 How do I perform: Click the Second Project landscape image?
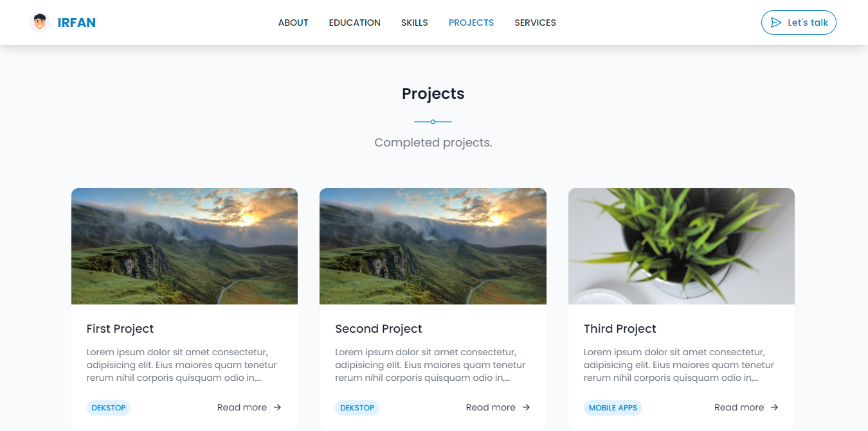433,246
